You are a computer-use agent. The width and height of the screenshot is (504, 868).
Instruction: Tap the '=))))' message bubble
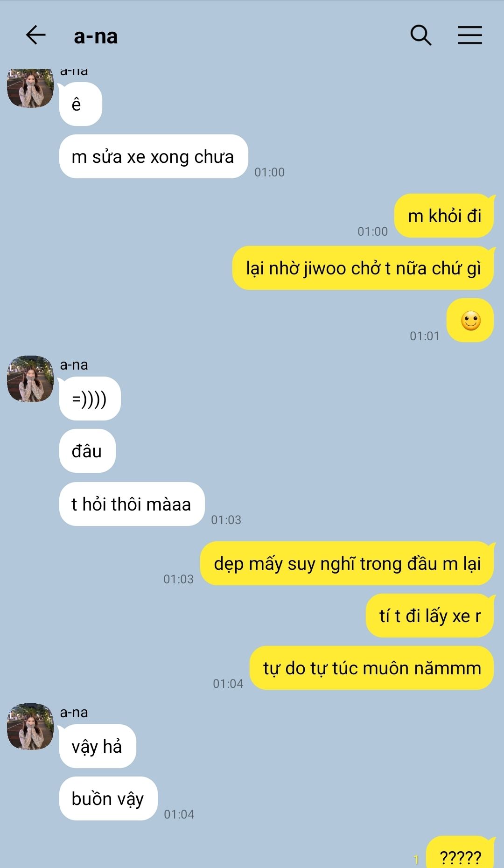coord(90,399)
